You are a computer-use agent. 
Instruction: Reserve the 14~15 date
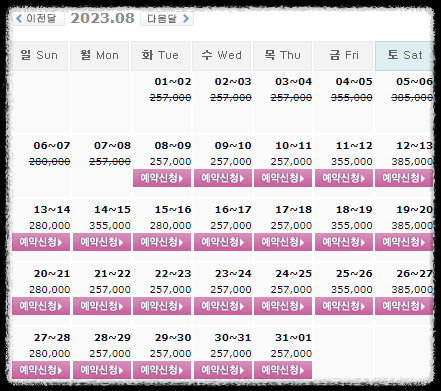(x=102, y=242)
